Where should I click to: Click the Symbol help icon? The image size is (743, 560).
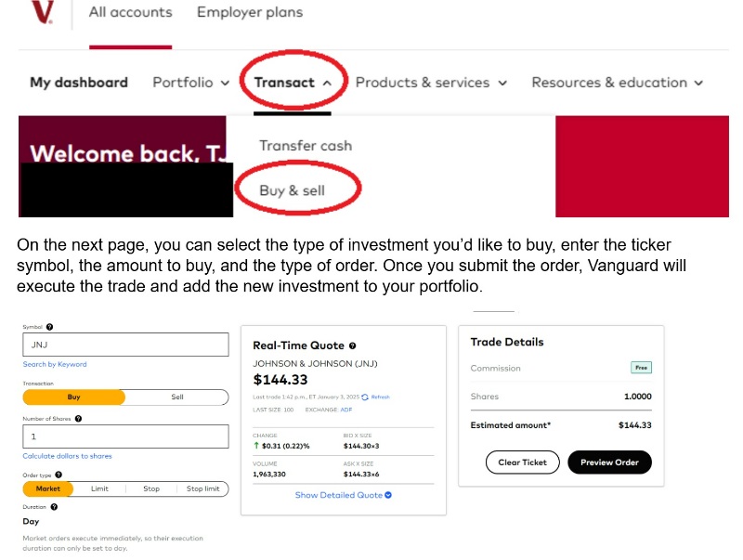[x=49, y=327]
